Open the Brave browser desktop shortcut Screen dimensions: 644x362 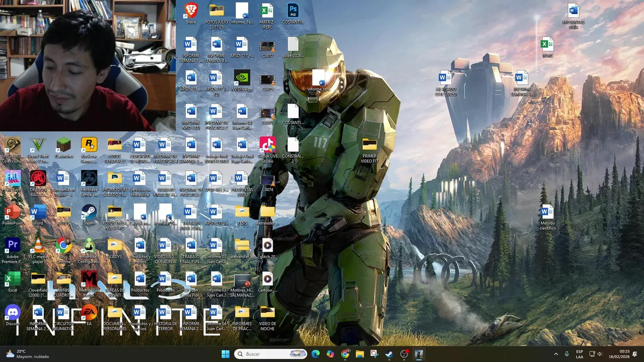click(x=191, y=14)
